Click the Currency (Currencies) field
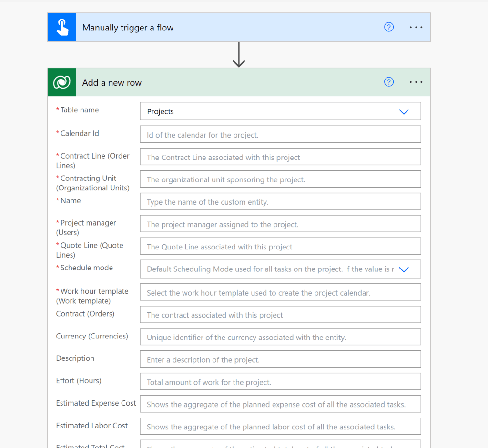Screen dimensions: 488x448 point(280,337)
